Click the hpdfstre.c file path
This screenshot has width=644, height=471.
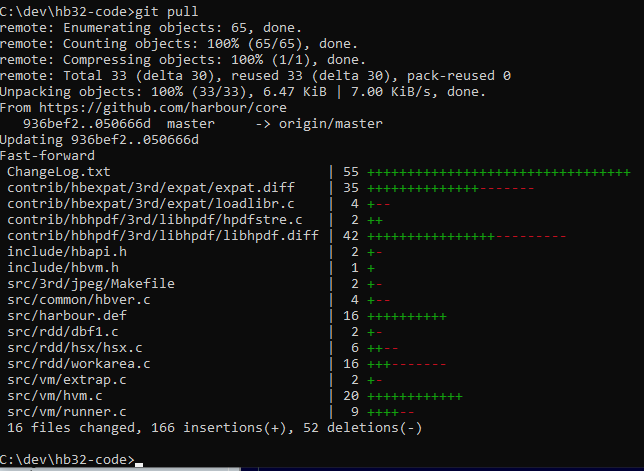tap(154, 219)
